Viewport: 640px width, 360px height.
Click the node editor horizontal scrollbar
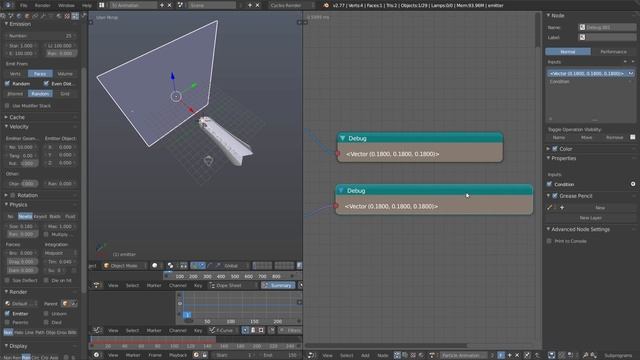[386, 345]
